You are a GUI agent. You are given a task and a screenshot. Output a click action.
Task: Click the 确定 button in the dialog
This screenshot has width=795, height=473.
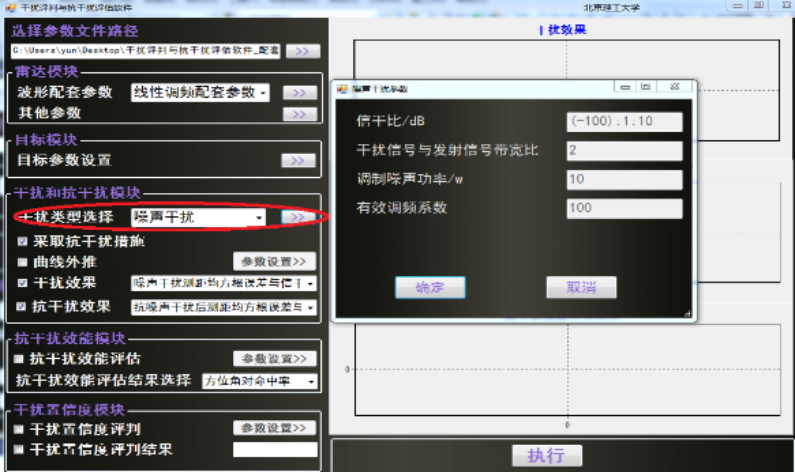[x=430, y=288]
